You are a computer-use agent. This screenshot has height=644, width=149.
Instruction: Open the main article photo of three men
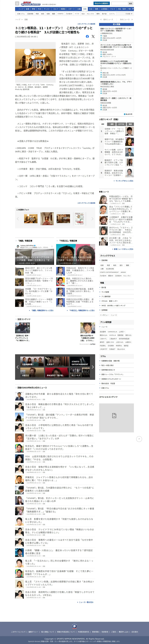point(35,62)
